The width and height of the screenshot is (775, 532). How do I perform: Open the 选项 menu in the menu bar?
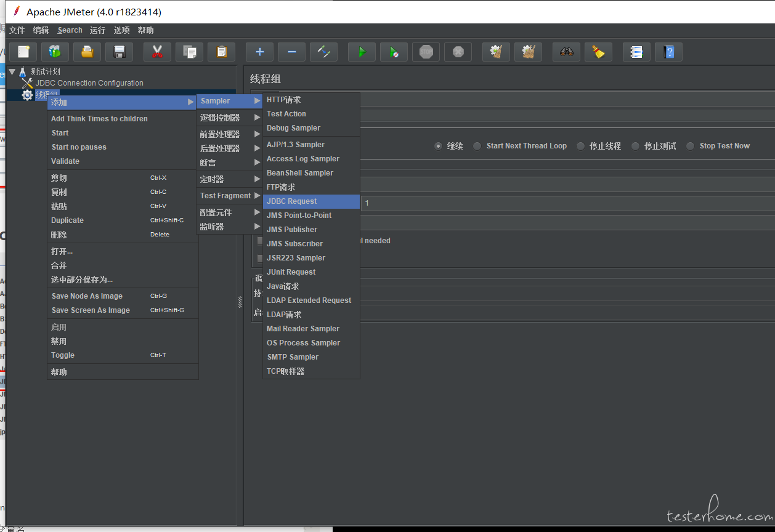121,30
